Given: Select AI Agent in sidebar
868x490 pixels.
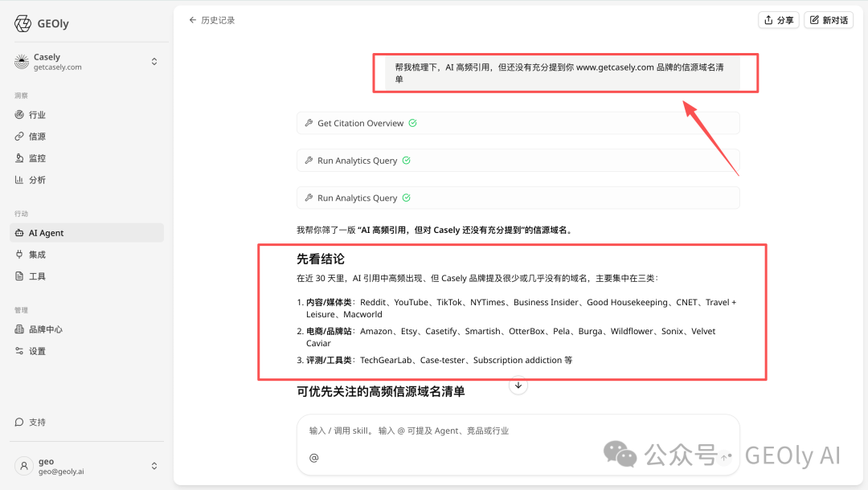Looking at the screenshot, I should (x=87, y=233).
